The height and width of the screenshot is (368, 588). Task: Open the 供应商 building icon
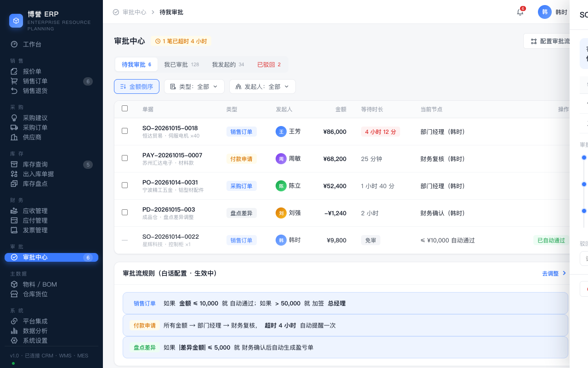click(x=14, y=137)
